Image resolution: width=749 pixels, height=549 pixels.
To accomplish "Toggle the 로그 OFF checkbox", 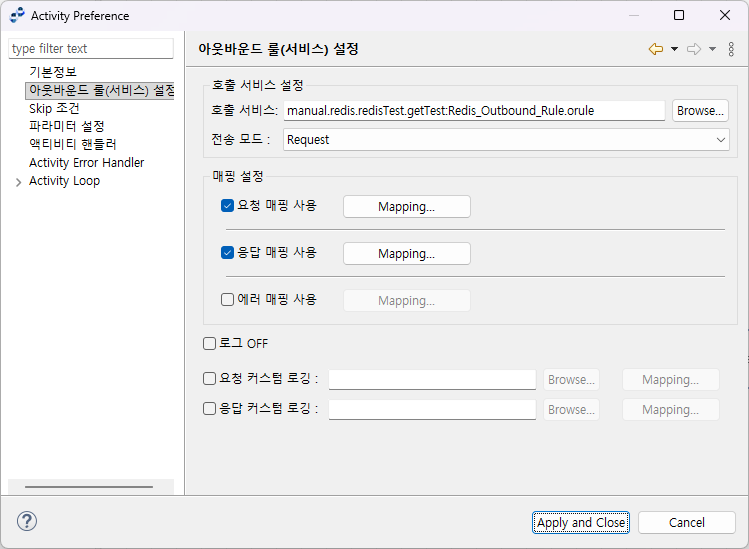I will point(210,344).
